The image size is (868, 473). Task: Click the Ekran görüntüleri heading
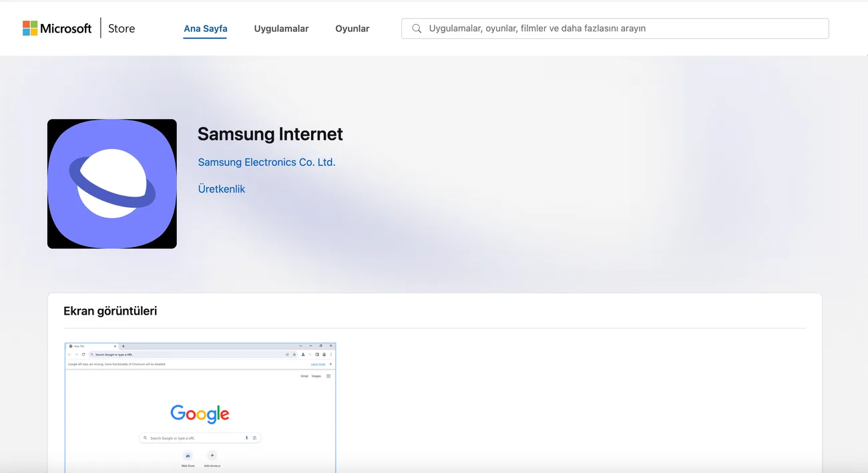pos(110,311)
